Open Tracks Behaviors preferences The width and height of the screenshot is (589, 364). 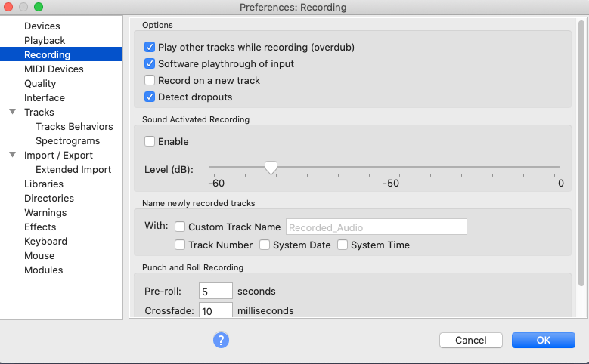[74, 126]
